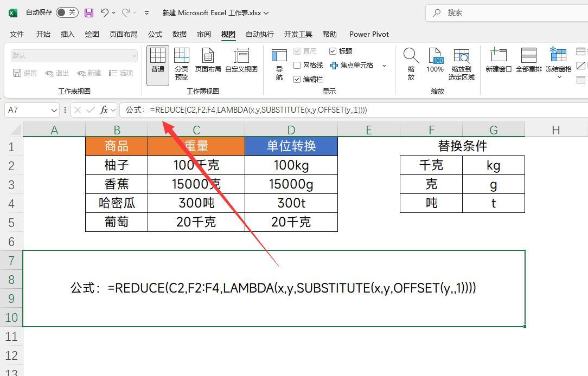Click the 新建 sheet view button
Viewport: 588px width, 376px height.
pyautogui.click(x=89, y=73)
